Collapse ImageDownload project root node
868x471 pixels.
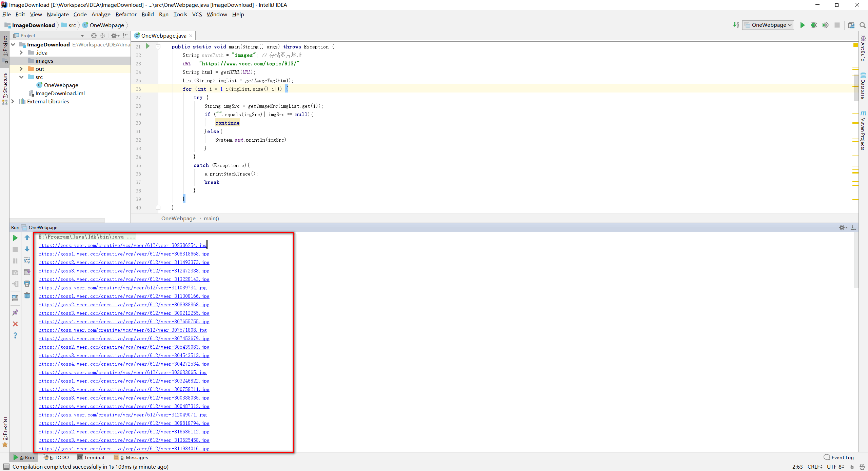(13, 44)
